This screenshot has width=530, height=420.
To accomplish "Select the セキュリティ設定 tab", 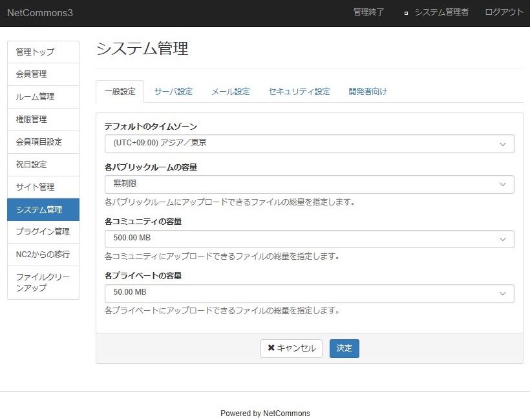I will click(x=299, y=92).
